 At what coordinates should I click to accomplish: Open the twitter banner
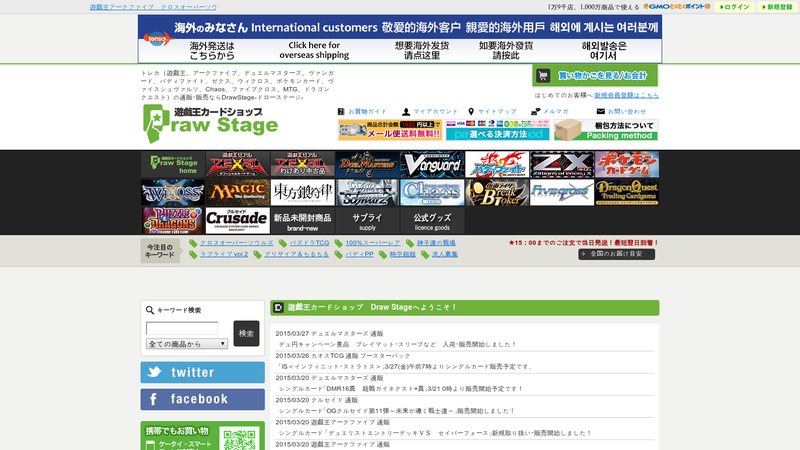(x=203, y=372)
